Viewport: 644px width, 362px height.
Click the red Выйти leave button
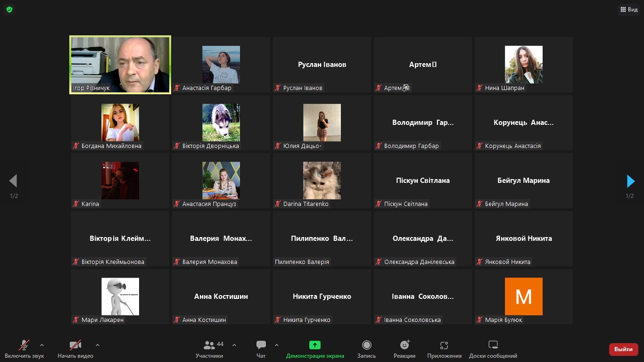point(623,349)
